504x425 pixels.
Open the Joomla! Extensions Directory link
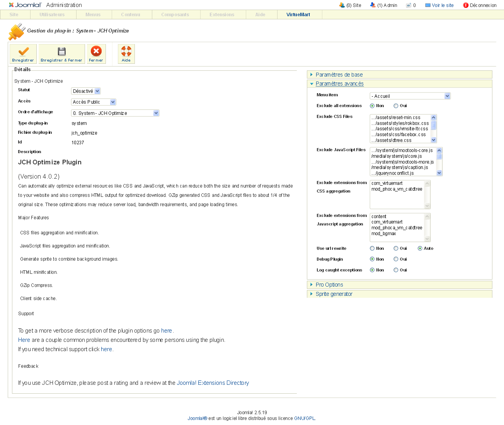tap(213, 383)
